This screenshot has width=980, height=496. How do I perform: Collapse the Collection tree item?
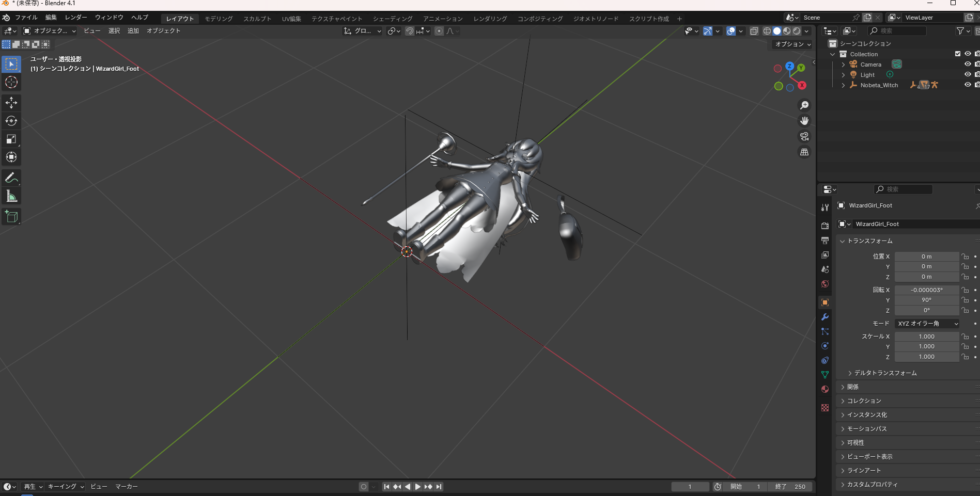(833, 54)
